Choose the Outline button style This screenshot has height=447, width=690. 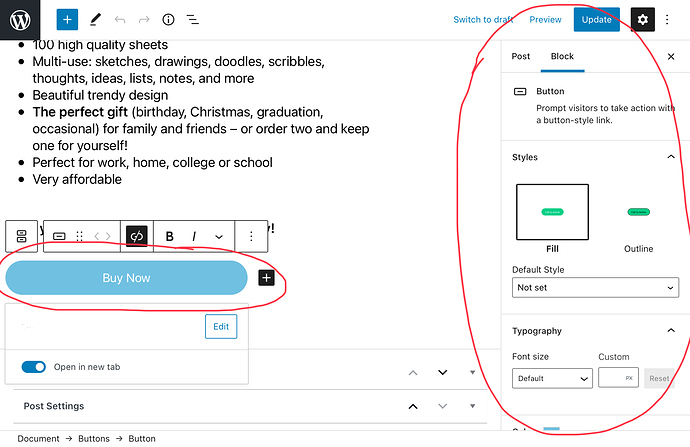638,212
